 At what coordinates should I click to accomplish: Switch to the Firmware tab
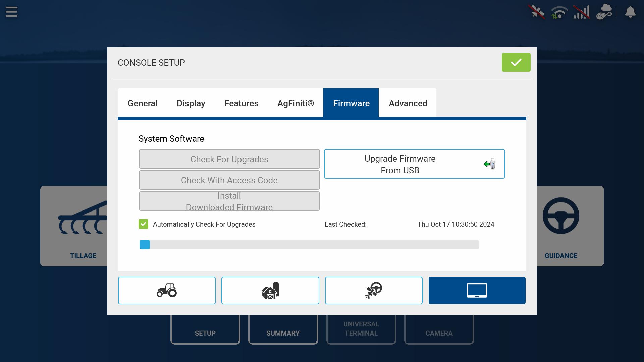click(x=351, y=103)
